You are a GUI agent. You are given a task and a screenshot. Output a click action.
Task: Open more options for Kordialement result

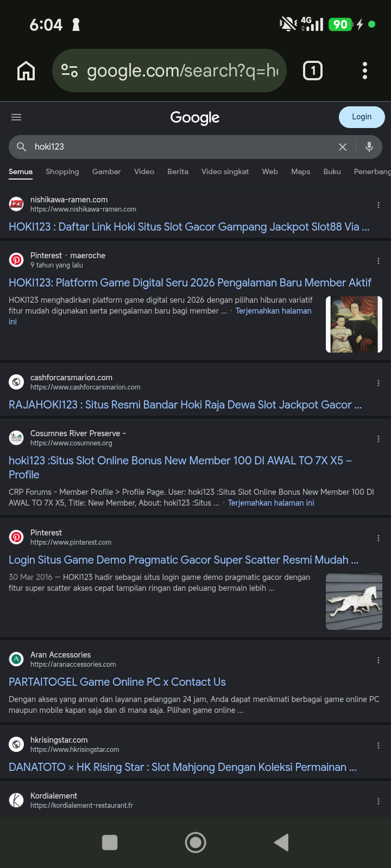379,801
